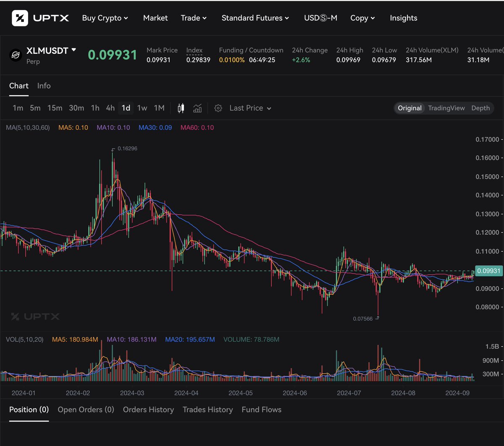Select the 1w timeframe
The width and height of the screenshot is (504, 446).
[142, 108]
